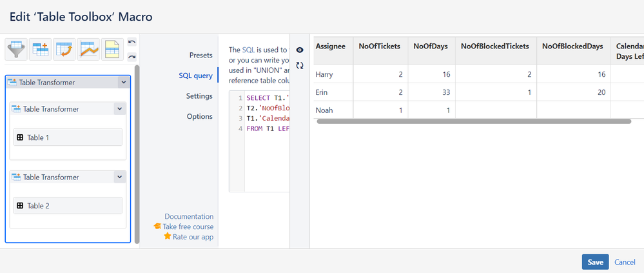The width and height of the screenshot is (644, 273).
Task: Click the preview table horizontal scrollbar
Action: point(474,121)
